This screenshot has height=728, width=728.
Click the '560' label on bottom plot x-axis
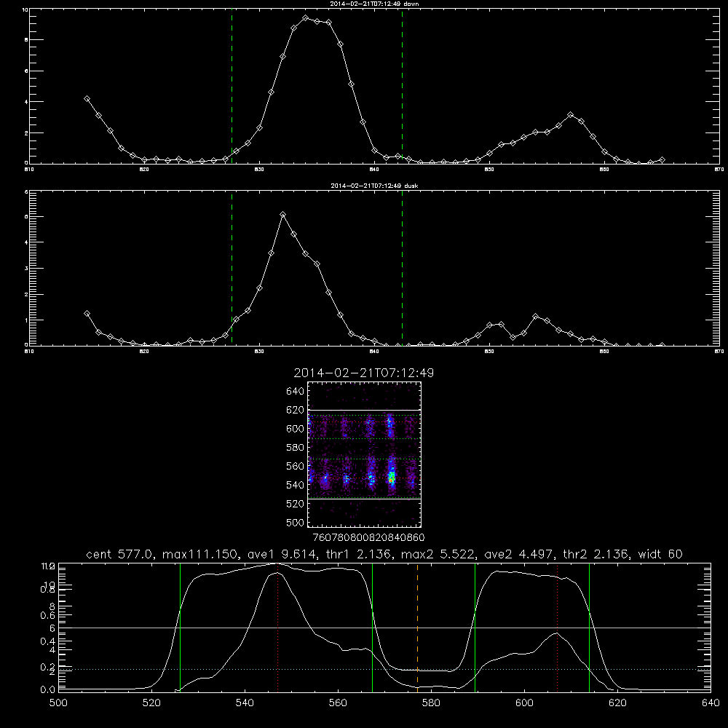coord(338,703)
